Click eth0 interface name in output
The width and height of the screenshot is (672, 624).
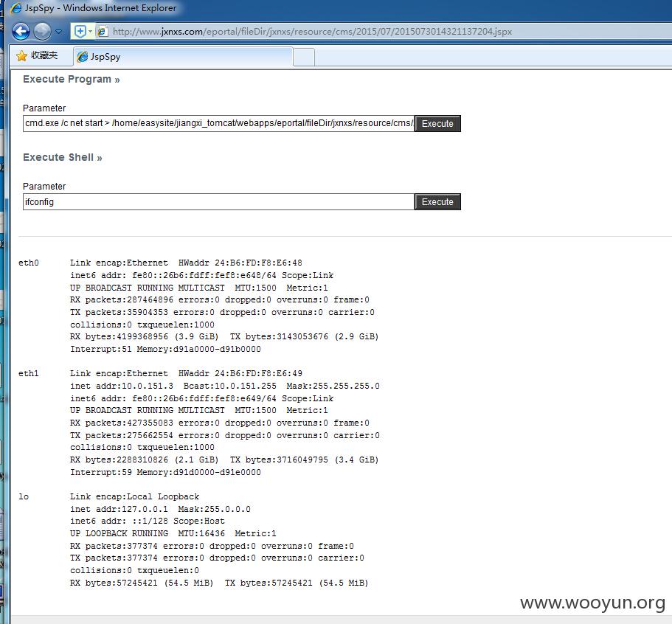tap(28, 263)
